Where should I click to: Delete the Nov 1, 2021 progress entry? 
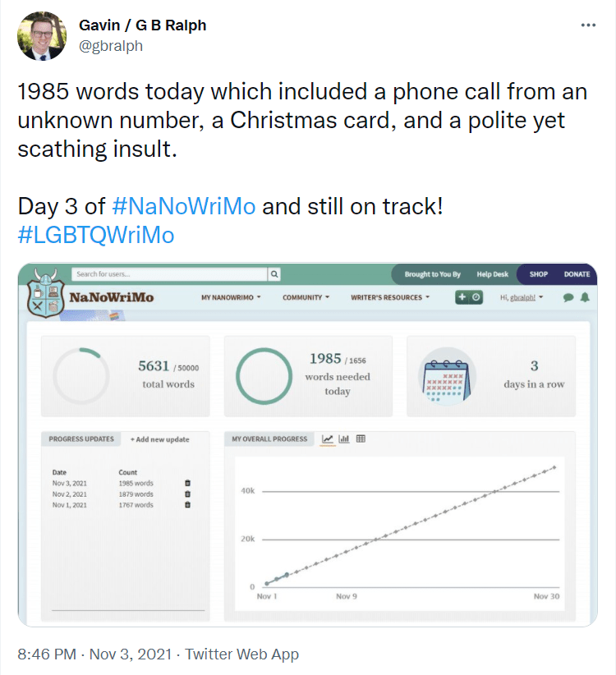click(x=186, y=504)
